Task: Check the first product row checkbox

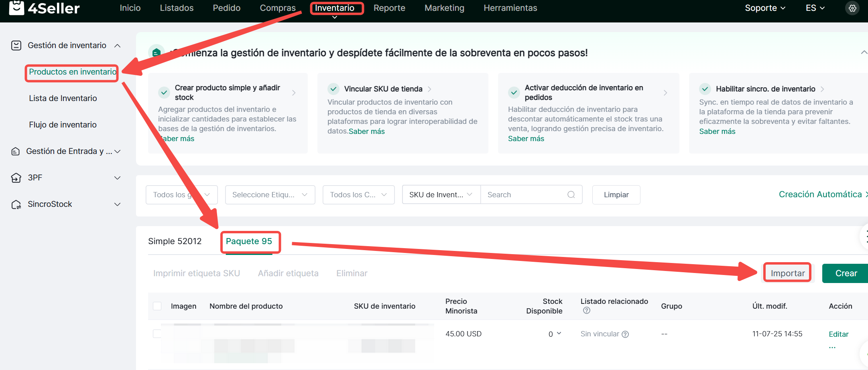Action: 157,334
